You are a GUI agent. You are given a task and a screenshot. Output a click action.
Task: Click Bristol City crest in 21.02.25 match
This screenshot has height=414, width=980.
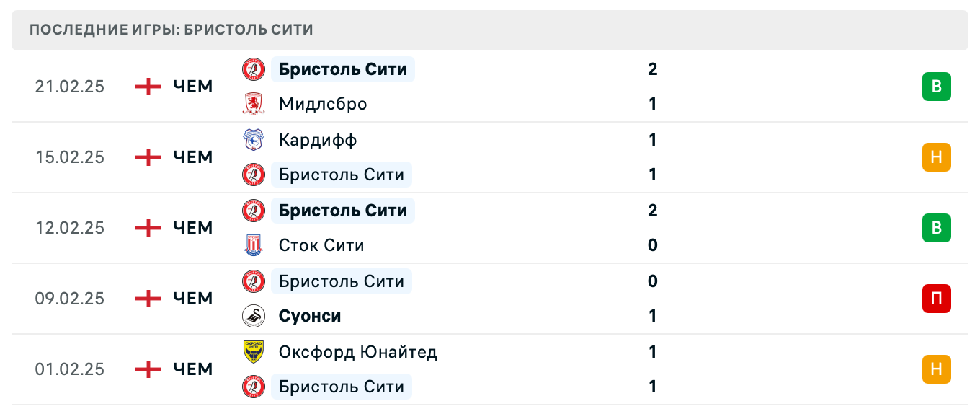tap(254, 69)
